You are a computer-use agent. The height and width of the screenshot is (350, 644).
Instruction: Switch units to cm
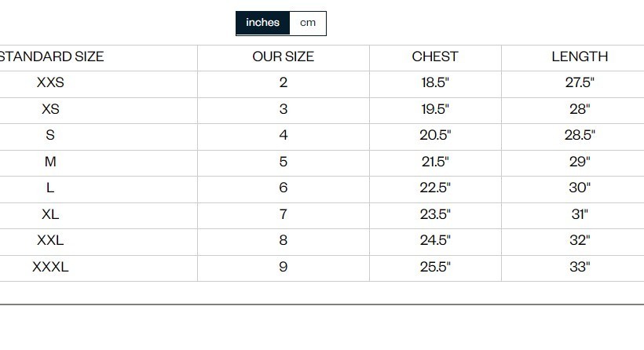[308, 23]
